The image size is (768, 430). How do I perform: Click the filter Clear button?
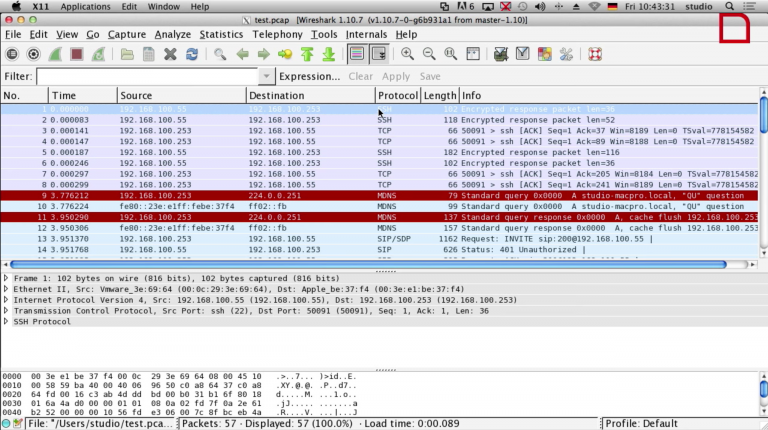click(x=360, y=76)
